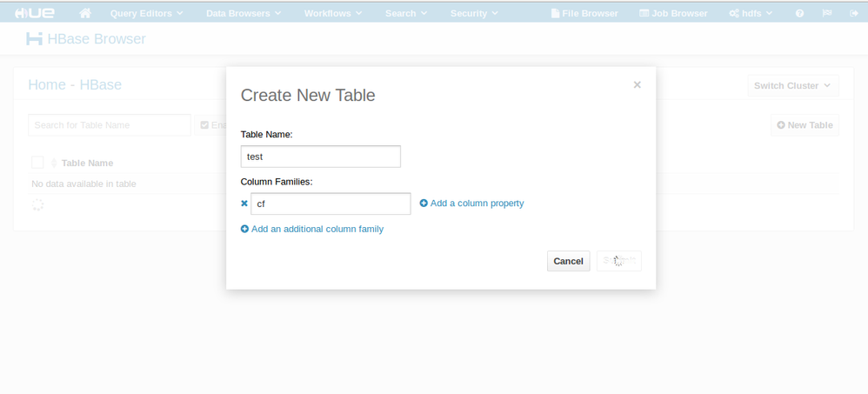Click the flag tour icon
The height and width of the screenshot is (394, 868).
827,13
